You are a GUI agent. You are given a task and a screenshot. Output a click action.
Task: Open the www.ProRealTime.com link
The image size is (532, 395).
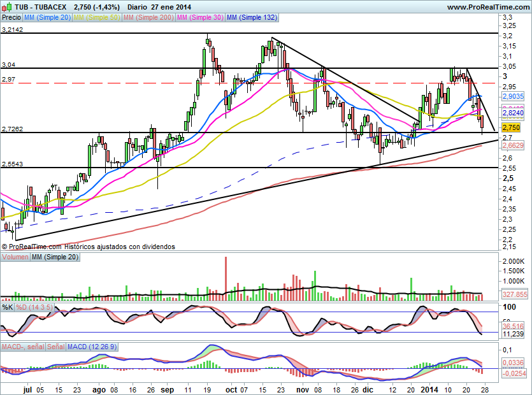click(x=489, y=7)
